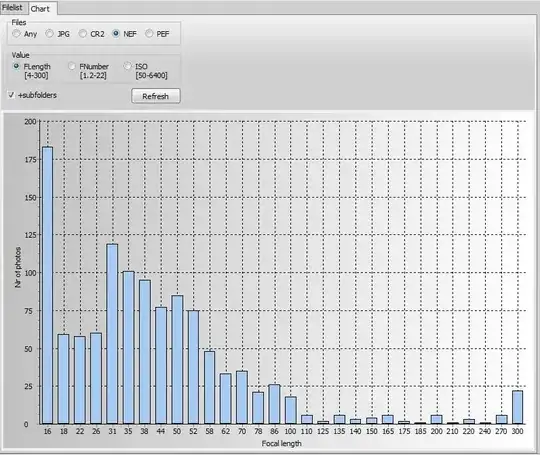Click the bar for 100 focal length

click(291, 410)
